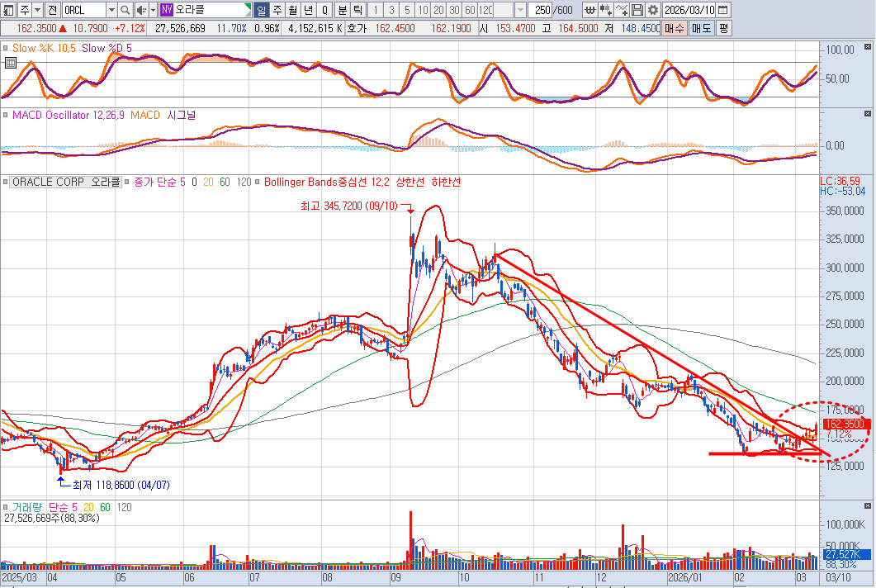Select the minute (분) chart tab
Image resolution: width=876 pixels, height=588 pixels.
[342, 10]
